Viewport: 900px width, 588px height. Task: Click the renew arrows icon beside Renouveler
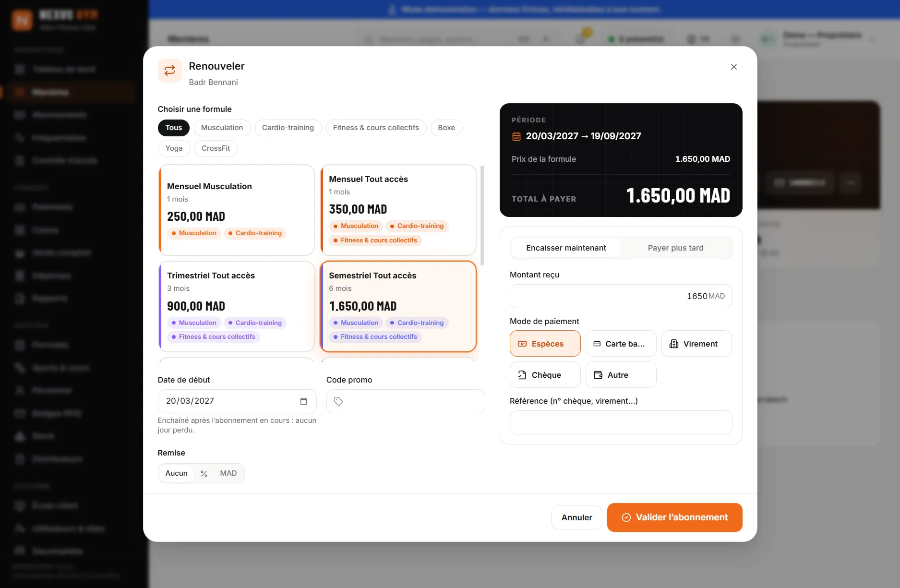click(x=170, y=71)
